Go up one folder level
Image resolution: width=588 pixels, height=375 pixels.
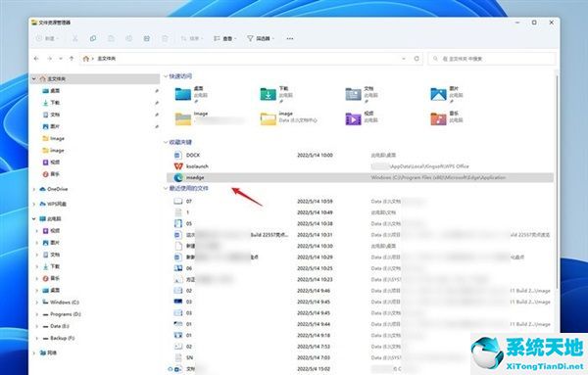coord(72,59)
